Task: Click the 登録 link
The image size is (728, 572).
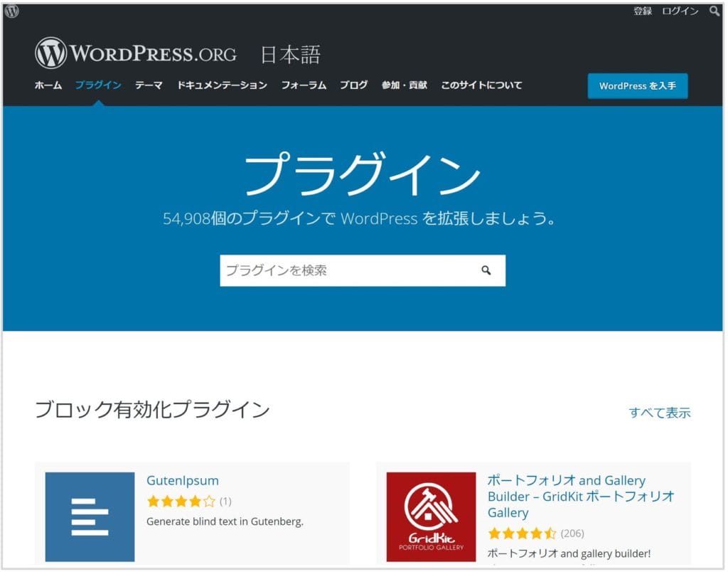Action: (x=643, y=11)
